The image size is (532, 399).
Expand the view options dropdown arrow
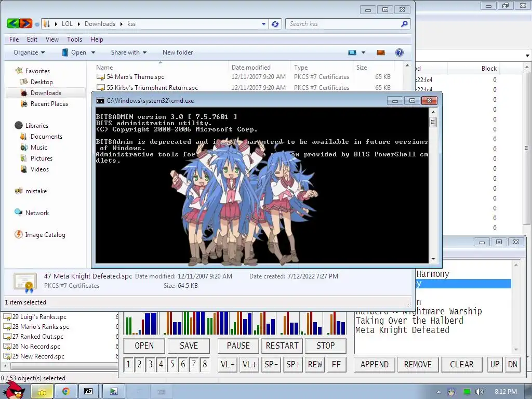click(363, 52)
